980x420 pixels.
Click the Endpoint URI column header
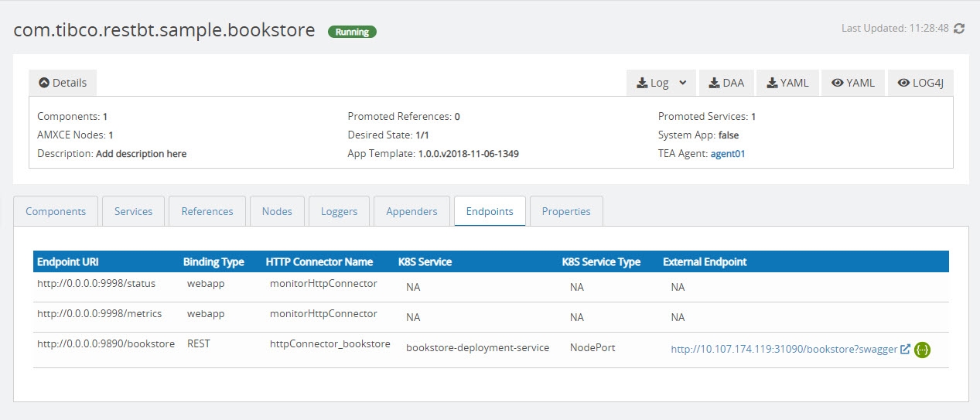click(x=68, y=262)
